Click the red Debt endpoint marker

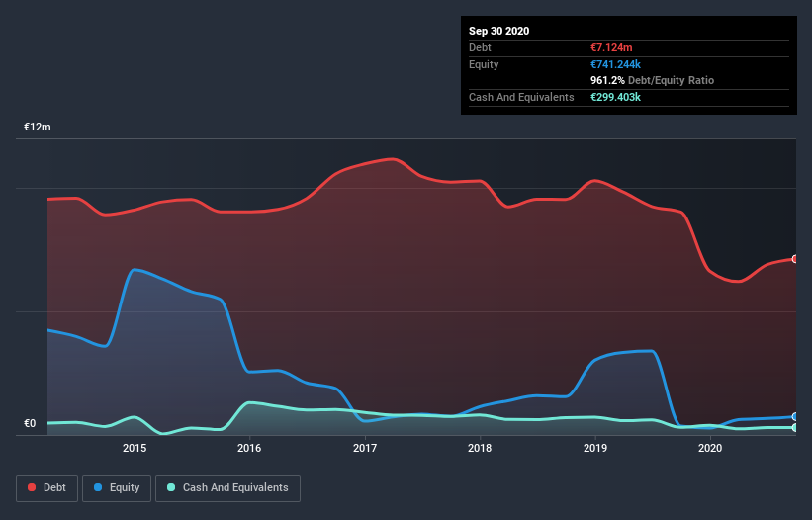click(x=795, y=259)
